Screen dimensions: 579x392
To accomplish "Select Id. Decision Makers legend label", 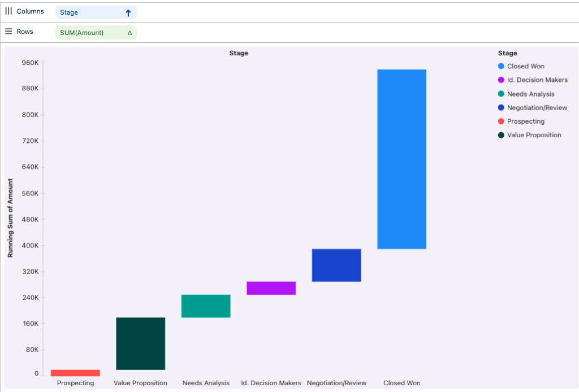I will [537, 80].
